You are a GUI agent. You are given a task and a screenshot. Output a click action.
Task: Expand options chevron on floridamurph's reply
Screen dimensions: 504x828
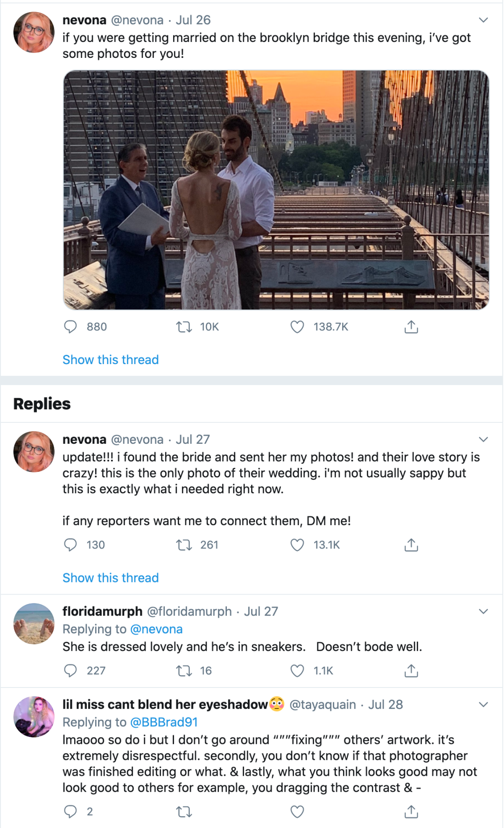click(x=483, y=611)
